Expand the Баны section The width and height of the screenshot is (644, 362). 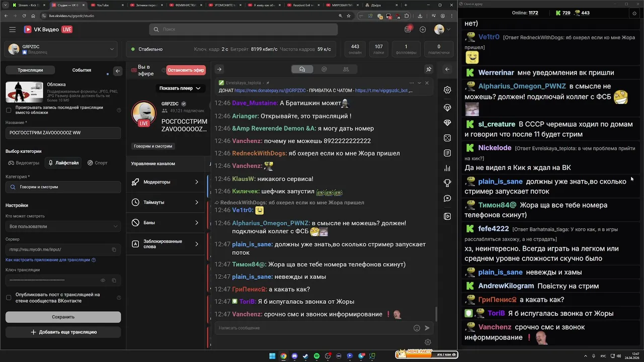166,223
